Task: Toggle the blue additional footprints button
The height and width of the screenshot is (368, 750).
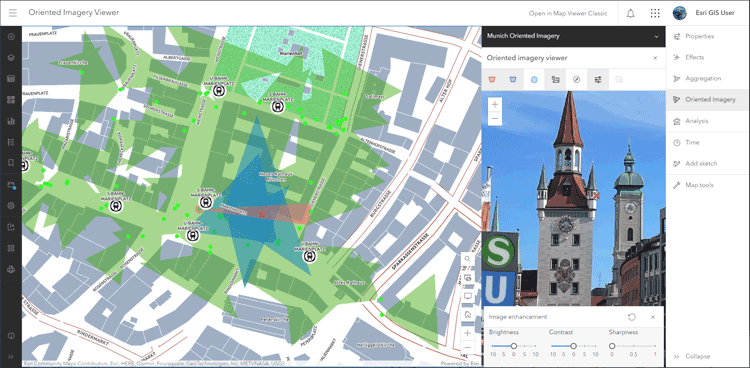Action: click(513, 80)
